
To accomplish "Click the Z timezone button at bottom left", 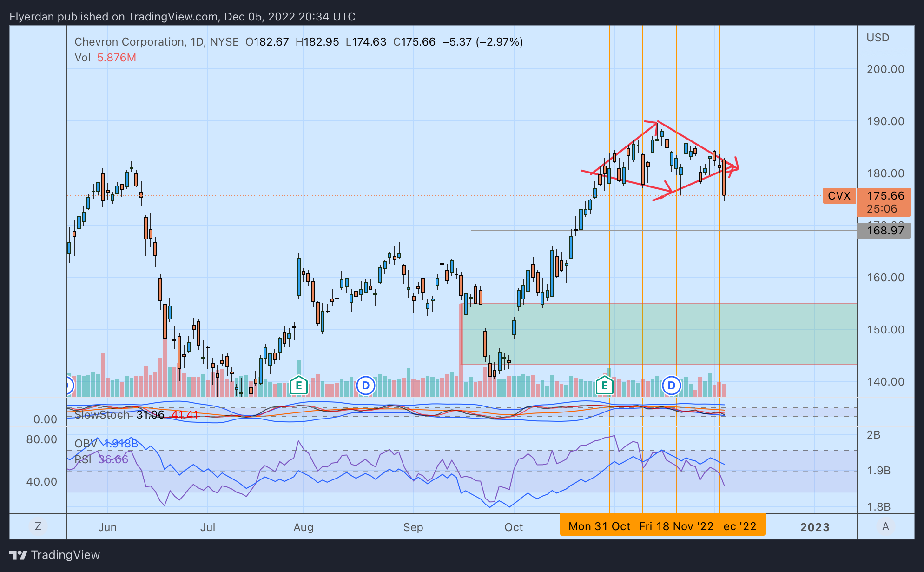I will 38,526.
